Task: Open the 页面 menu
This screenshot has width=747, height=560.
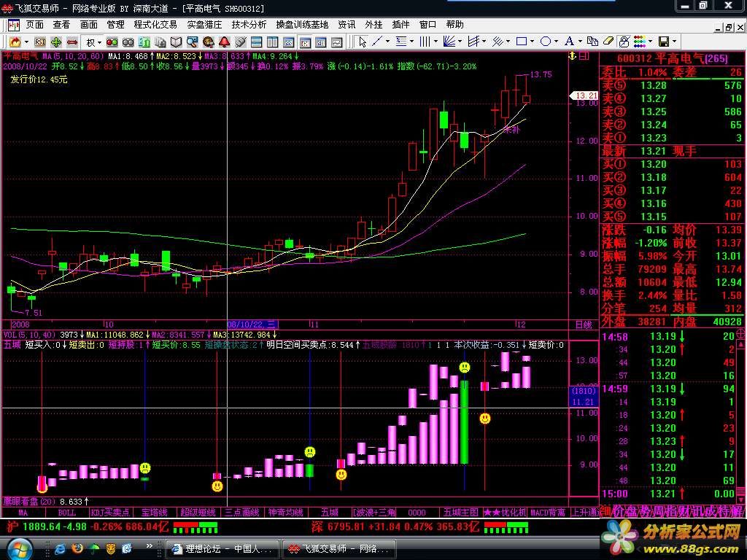Action: click(35, 24)
